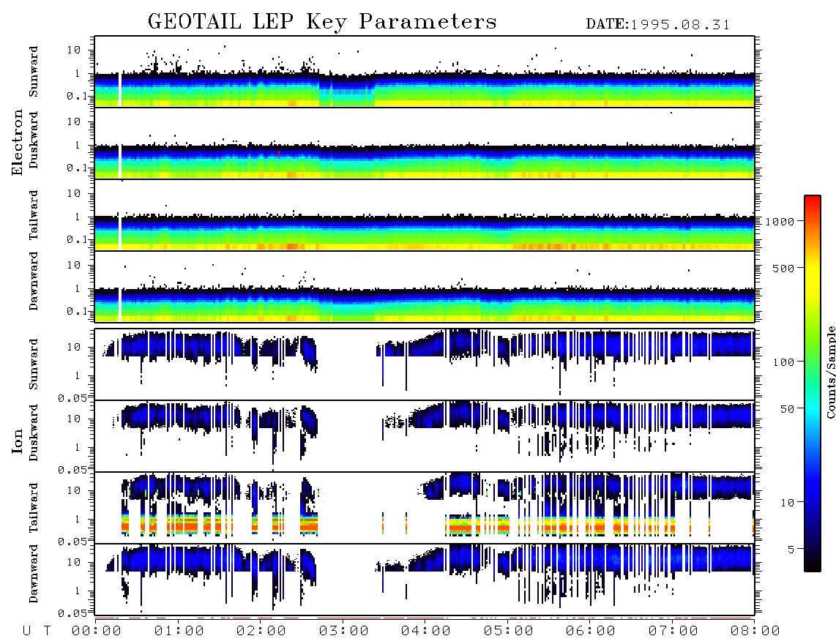The height and width of the screenshot is (644, 836).
Task: Click the Ion Tailward spectrogram panel
Action: coord(425,508)
